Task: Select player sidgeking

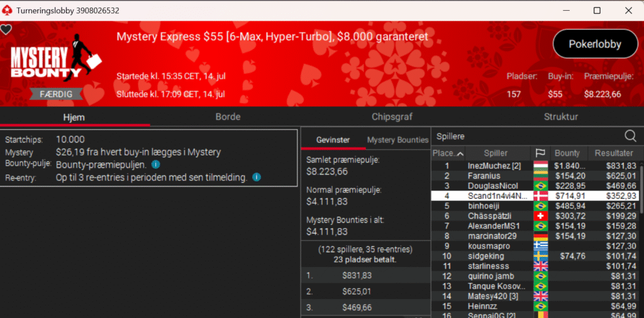Action: pos(535,256)
